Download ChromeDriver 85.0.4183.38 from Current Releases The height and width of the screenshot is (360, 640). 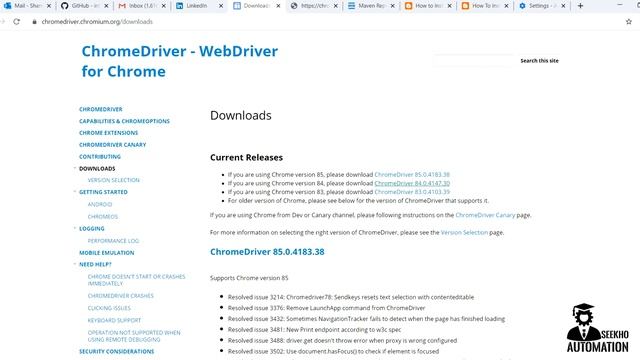click(412, 174)
